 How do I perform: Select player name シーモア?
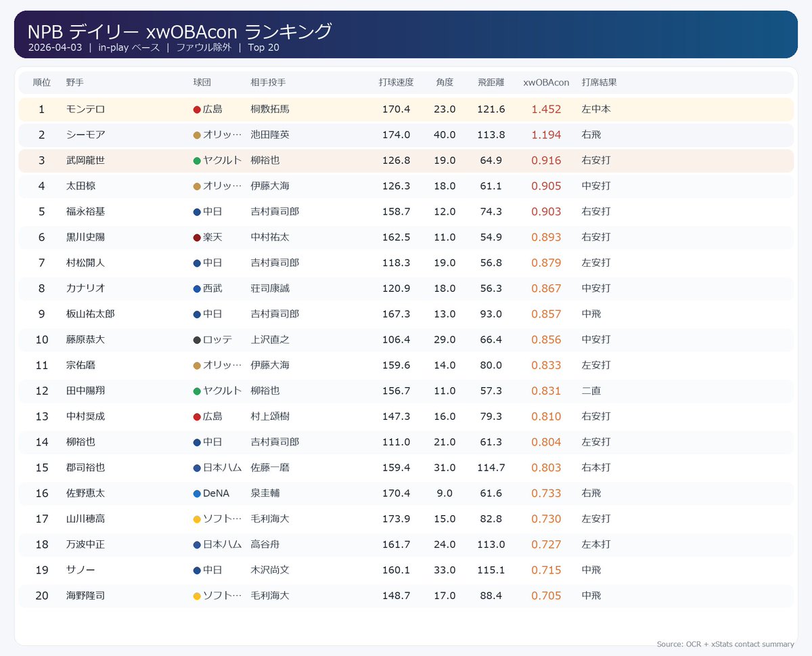coord(85,135)
